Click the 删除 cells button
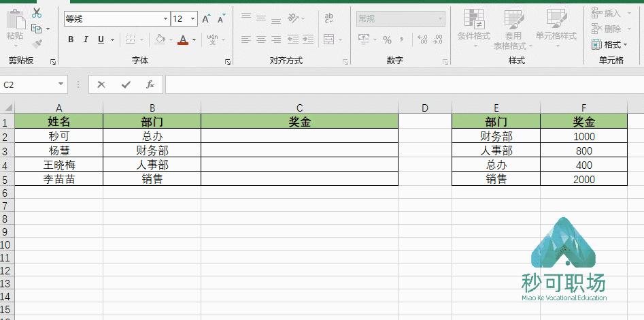 tap(606, 29)
